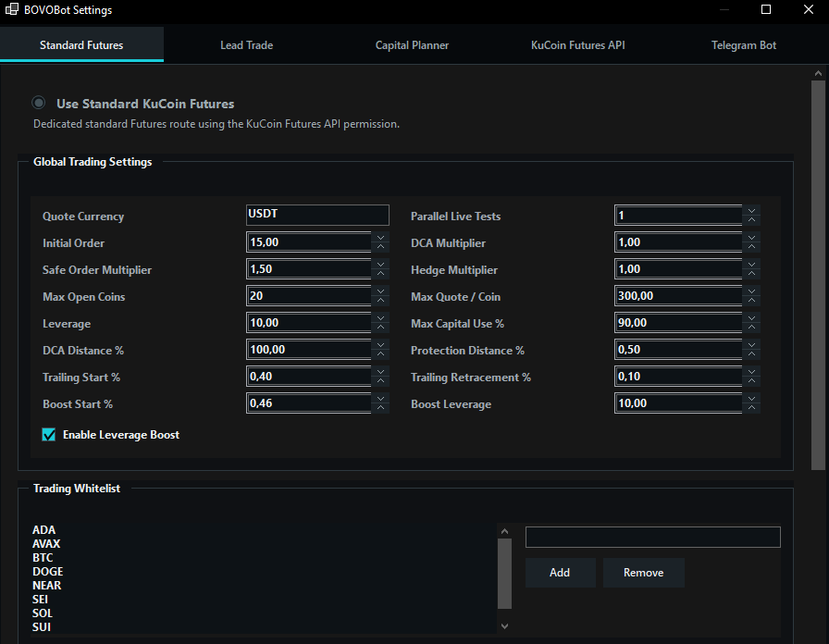Increase the Max Capital Use % value
The image size is (829, 644).
pyautogui.click(x=751, y=328)
